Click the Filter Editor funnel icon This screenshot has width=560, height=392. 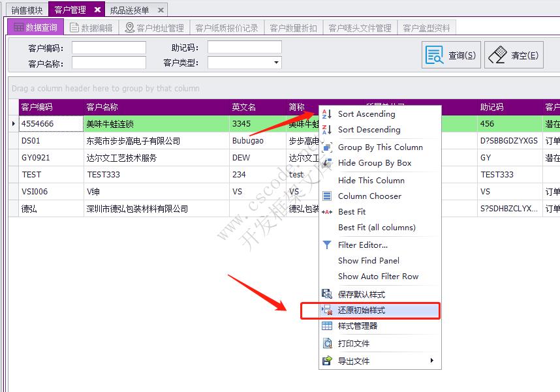328,245
